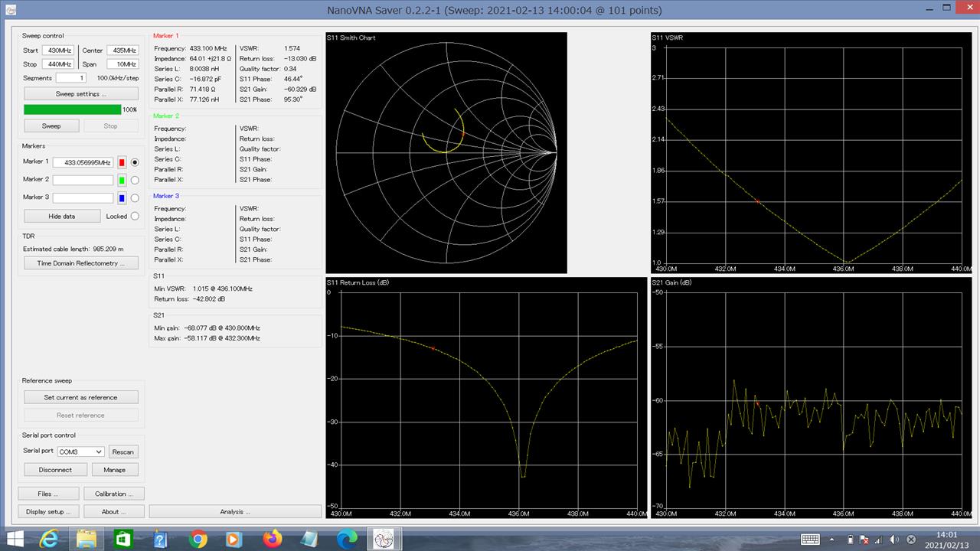Start a sweep with the Sweep button
This screenshot has width=980, height=551.
click(x=51, y=126)
